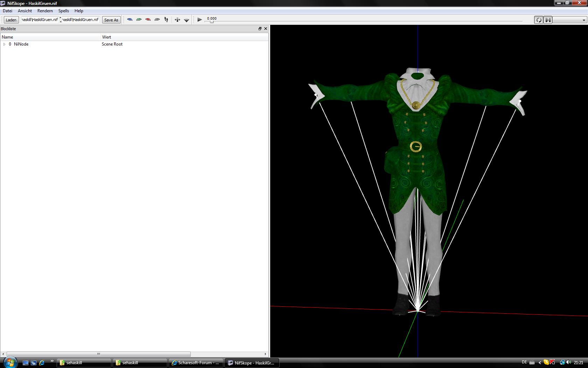Expand the NiNode Scene Root tree item
Image resolution: width=588 pixels, height=368 pixels.
pyautogui.click(x=4, y=44)
